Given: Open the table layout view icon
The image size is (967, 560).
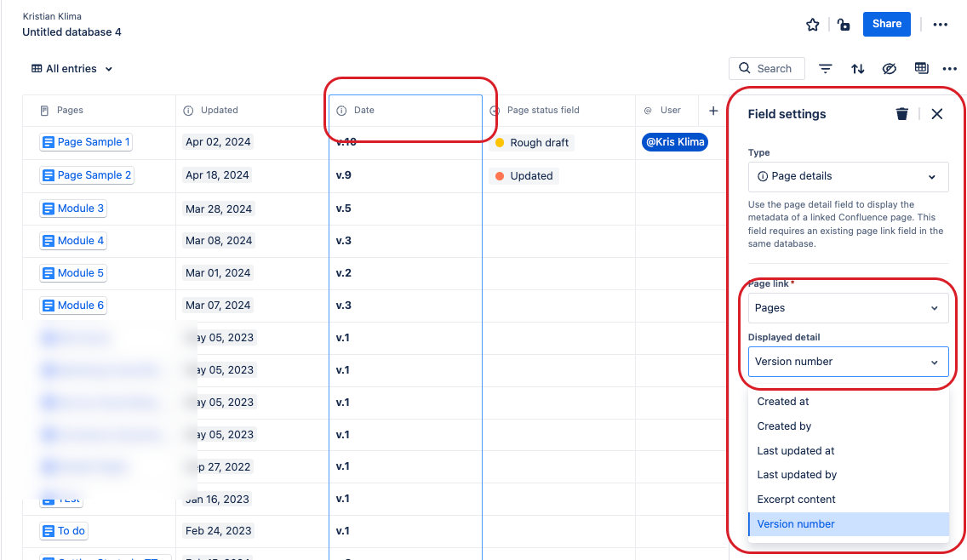Looking at the screenshot, I should 921,68.
